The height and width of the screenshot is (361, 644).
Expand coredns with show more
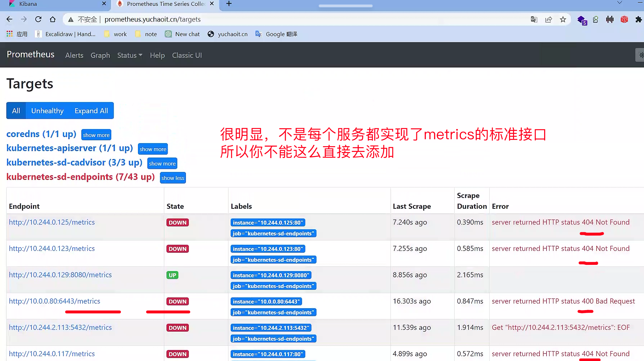coord(96,135)
